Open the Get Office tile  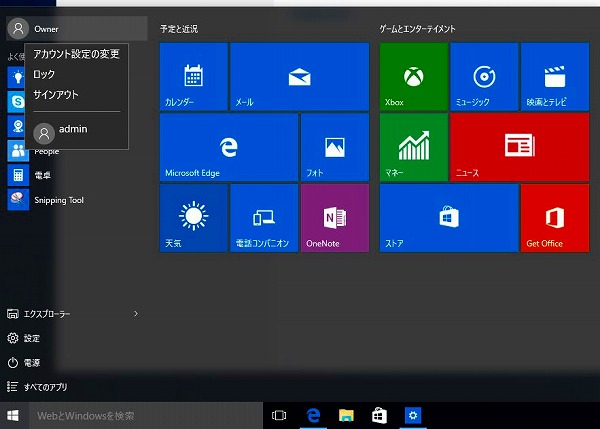point(555,218)
